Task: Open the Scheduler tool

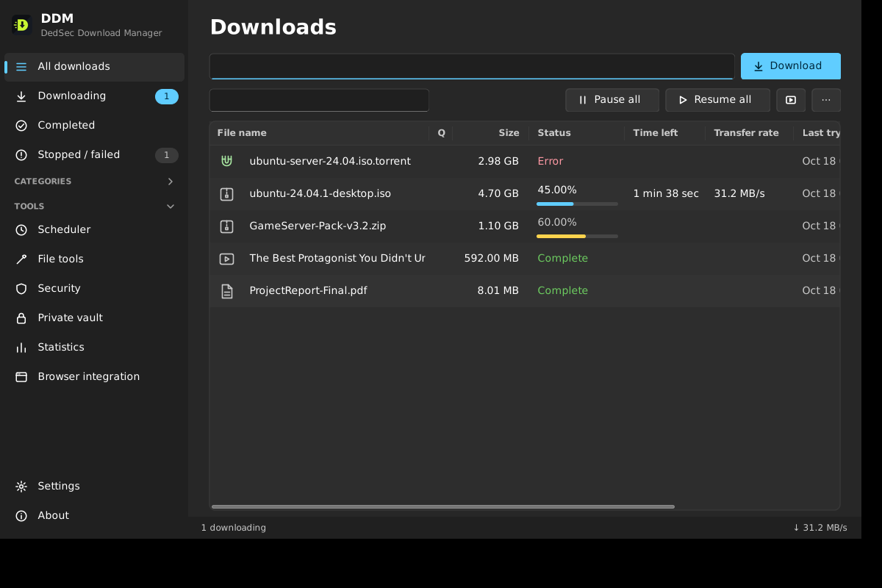Action: pyautogui.click(x=94, y=230)
